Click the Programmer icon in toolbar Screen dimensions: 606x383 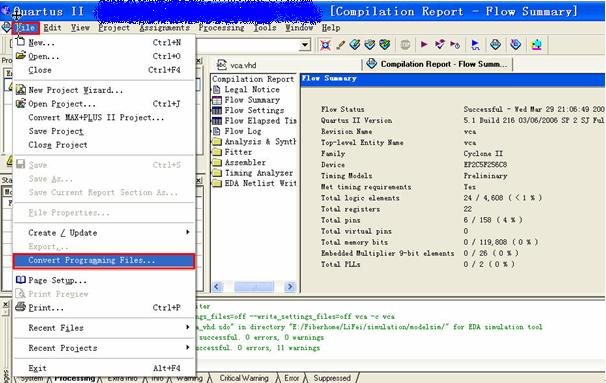coord(536,45)
